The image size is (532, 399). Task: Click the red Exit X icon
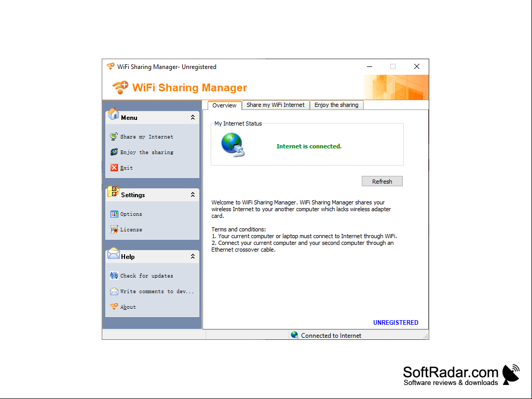(x=114, y=168)
